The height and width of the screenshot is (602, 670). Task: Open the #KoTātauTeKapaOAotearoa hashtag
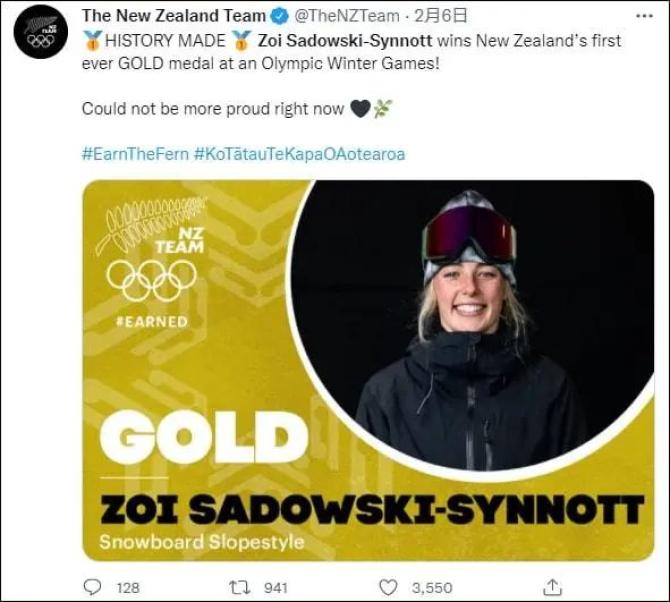299,154
